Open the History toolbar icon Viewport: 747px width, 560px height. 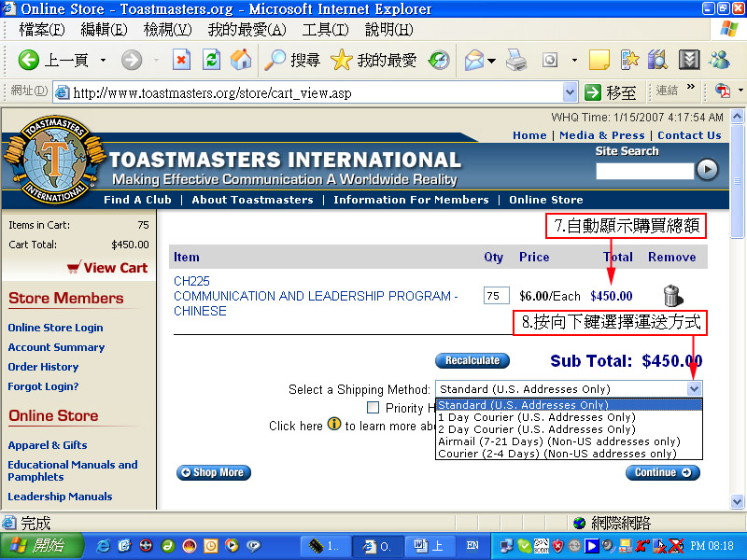439,61
